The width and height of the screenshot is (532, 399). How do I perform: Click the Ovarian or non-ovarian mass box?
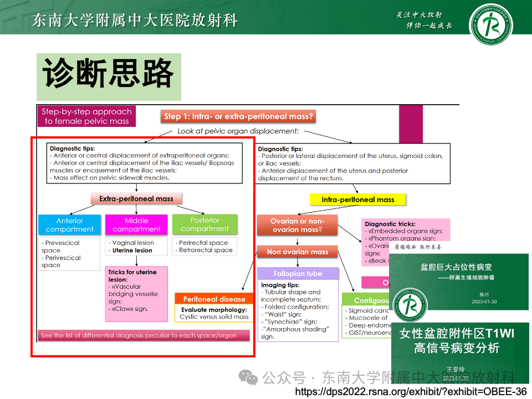click(297, 226)
